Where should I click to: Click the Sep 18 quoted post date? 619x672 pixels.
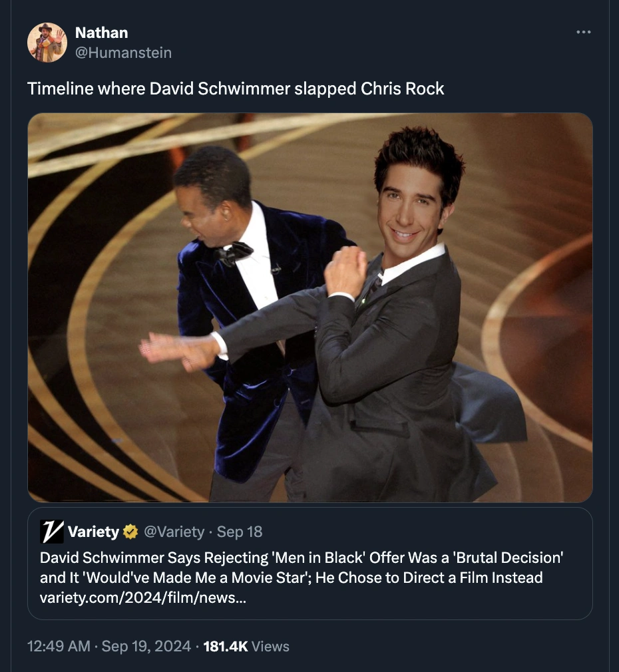coord(240,532)
